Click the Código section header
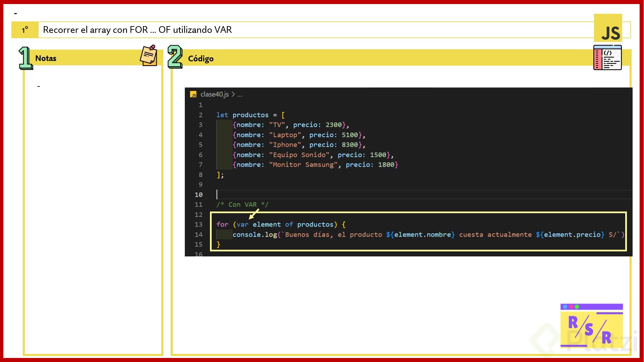 click(x=201, y=59)
